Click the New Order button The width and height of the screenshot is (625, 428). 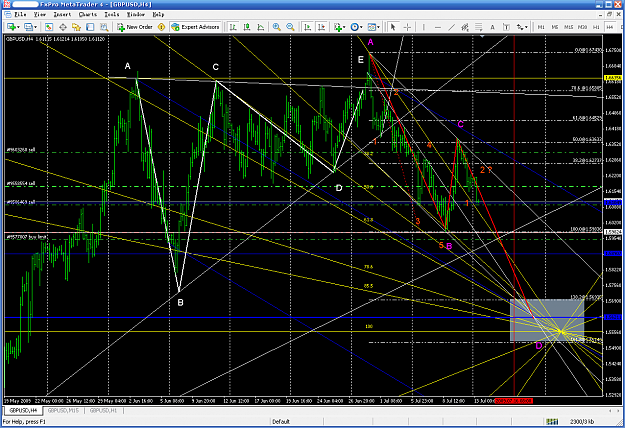[x=135, y=27]
